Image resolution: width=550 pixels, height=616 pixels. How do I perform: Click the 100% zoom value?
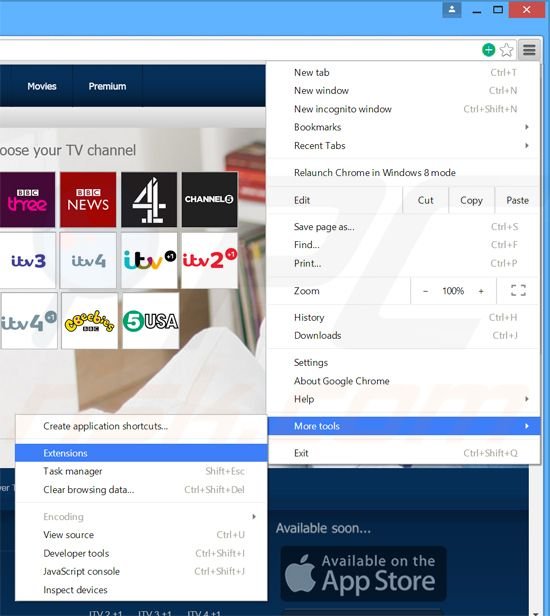pyautogui.click(x=453, y=291)
